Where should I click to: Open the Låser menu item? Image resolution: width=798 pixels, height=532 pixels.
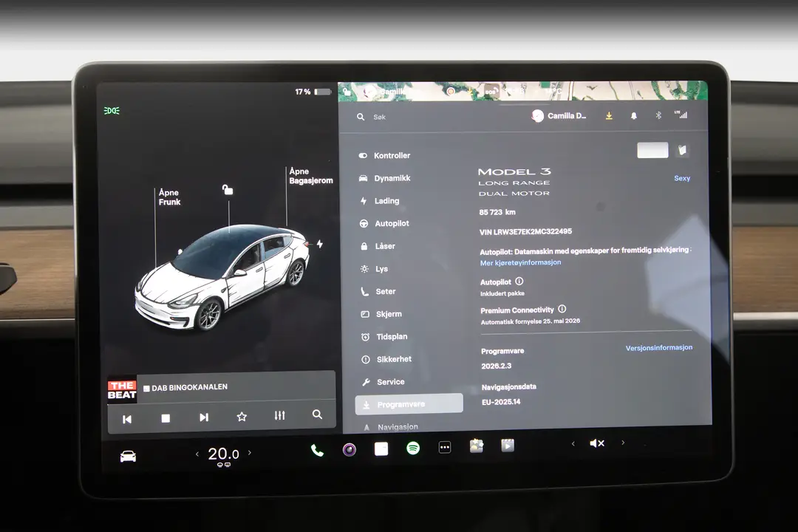(x=378, y=246)
